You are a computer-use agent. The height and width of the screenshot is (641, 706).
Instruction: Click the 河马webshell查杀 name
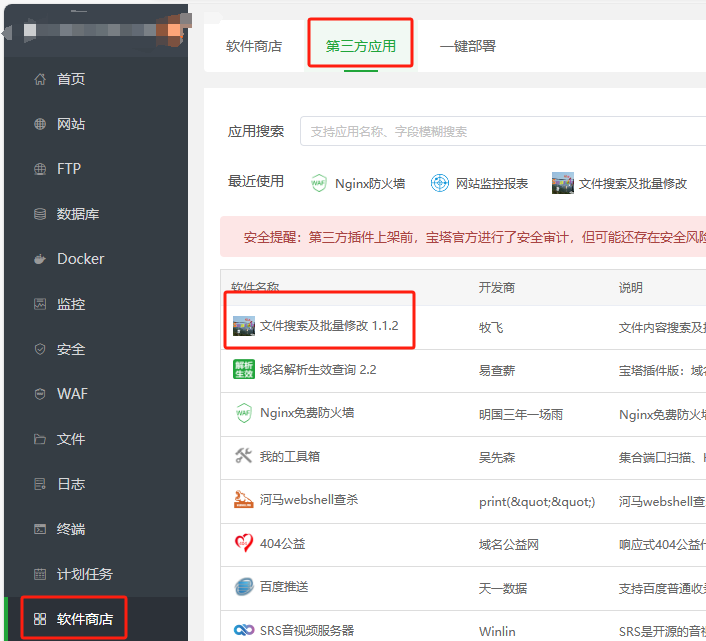(309, 500)
